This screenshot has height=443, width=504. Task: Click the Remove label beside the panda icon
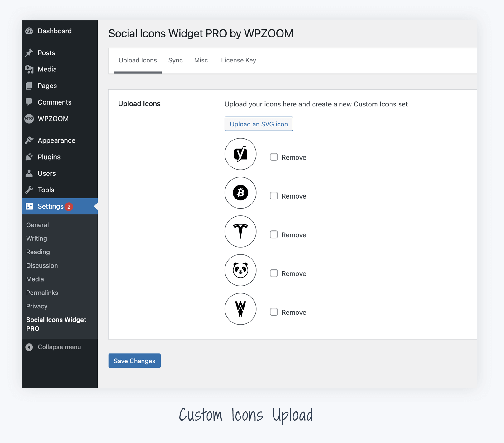coord(294,273)
